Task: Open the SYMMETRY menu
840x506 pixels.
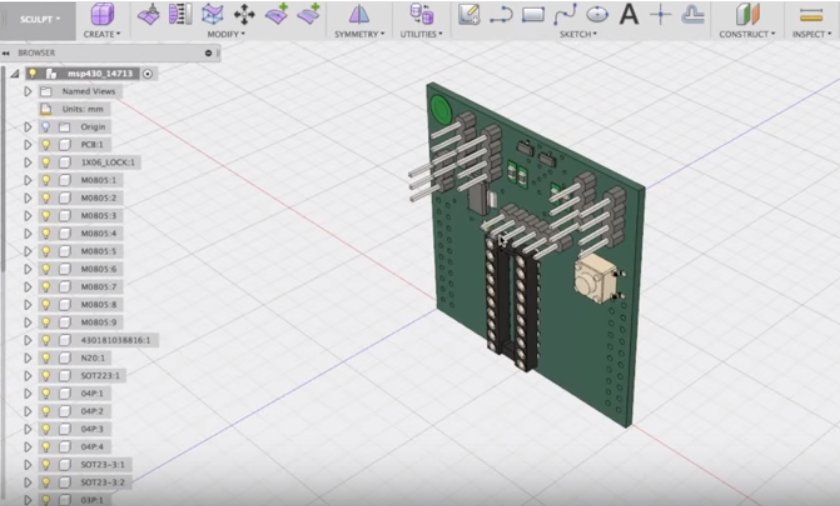Action: click(359, 34)
